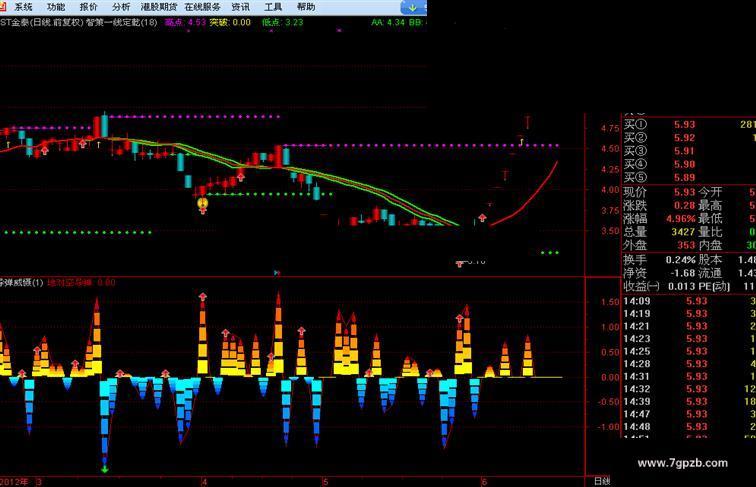This screenshot has height=487, width=756.
Task: Click the 买② bid row at 5.92
Action: point(689,138)
